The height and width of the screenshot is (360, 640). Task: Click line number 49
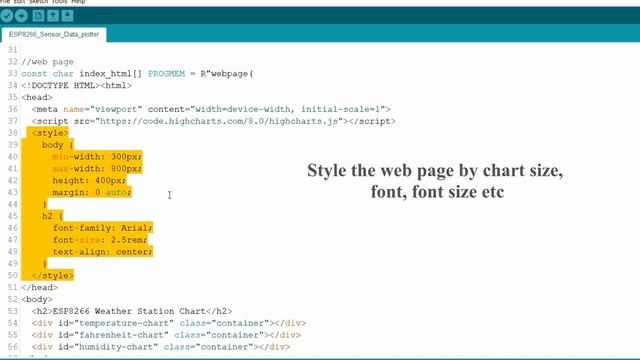(12, 263)
